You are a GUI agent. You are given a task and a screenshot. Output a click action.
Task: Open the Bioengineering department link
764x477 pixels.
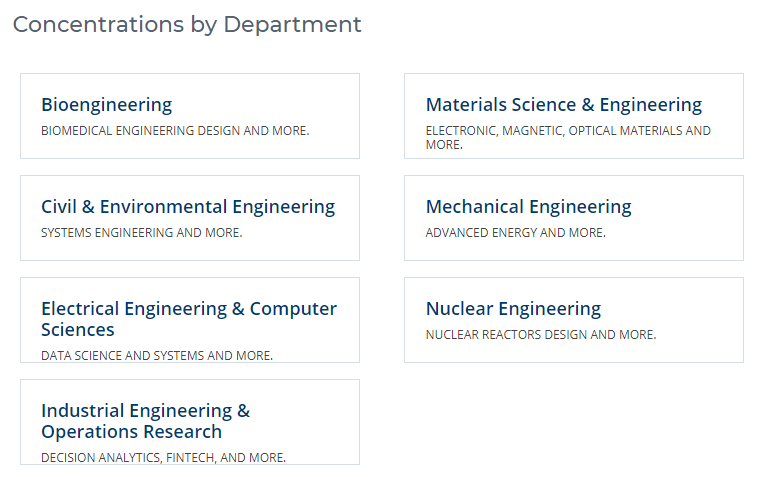pyautogui.click(x=106, y=105)
